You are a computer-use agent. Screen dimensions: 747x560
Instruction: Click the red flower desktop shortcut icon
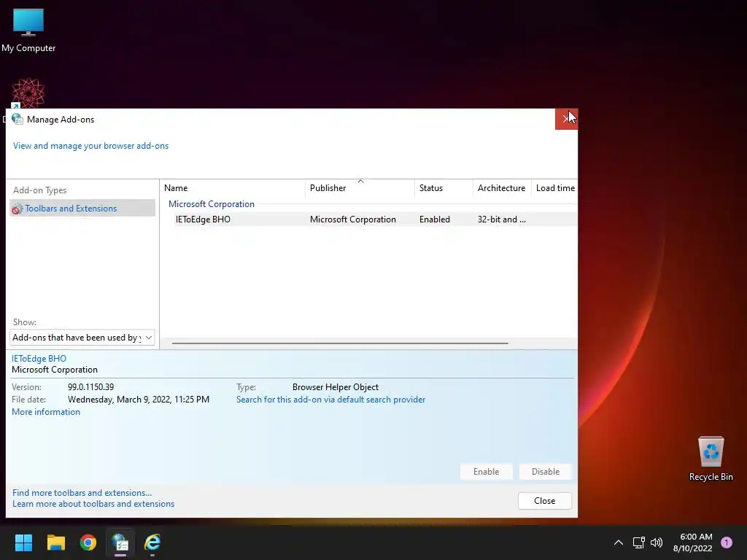click(x=28, y=93)
